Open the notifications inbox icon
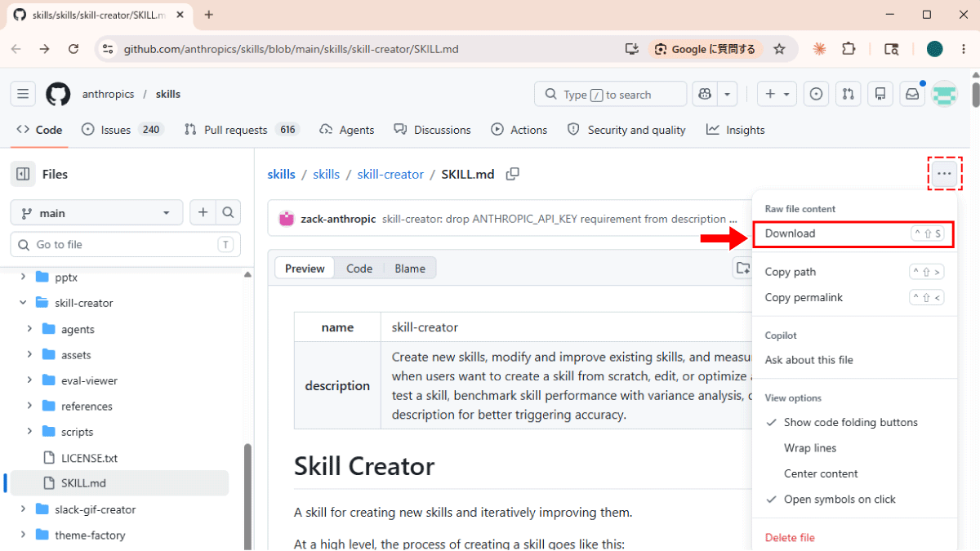 (x=912, y=94)
